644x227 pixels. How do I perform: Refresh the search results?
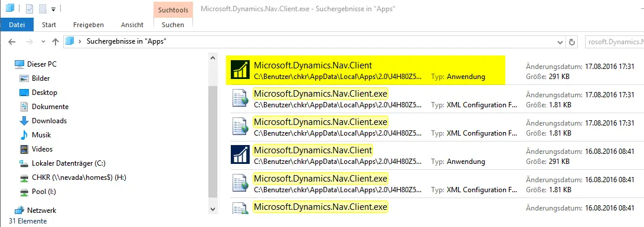(571, 42)
